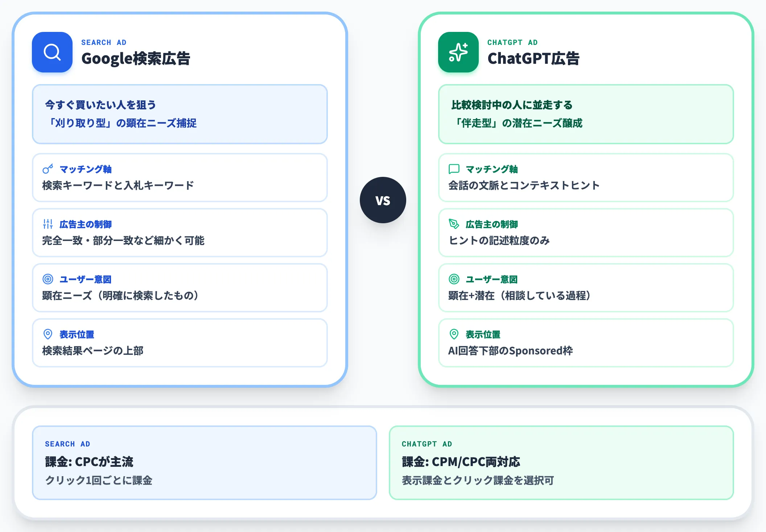The height and width of the screenshot is (532, 766).
Task: Click the text 顕在ニーズ（明確に検索したもの）
Action: tap(121, 296)
